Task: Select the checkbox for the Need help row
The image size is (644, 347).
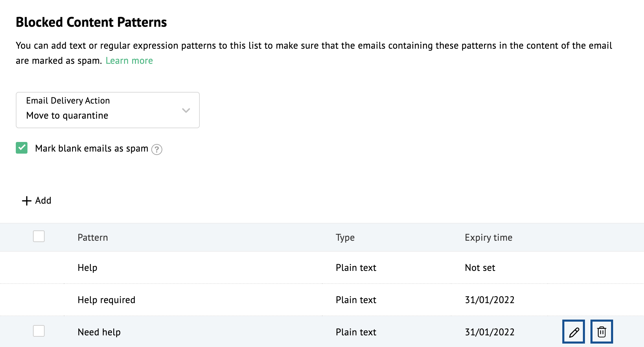Action: coord(38,331)
